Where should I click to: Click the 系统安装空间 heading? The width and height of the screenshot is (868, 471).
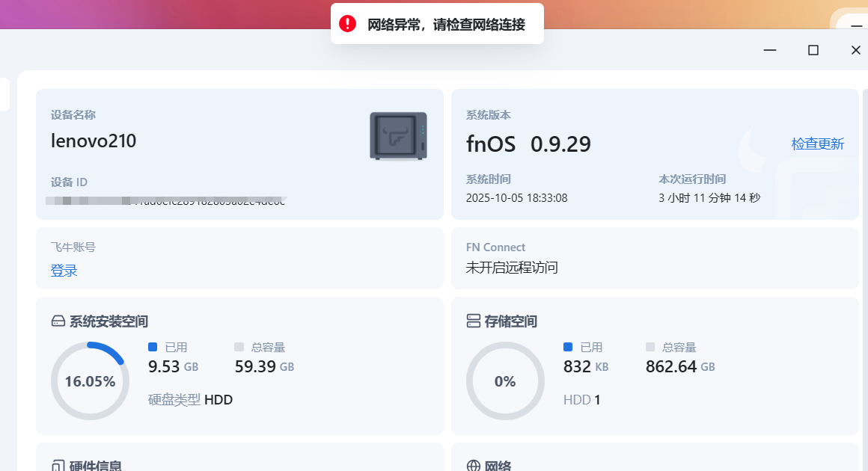pos(109,321)
